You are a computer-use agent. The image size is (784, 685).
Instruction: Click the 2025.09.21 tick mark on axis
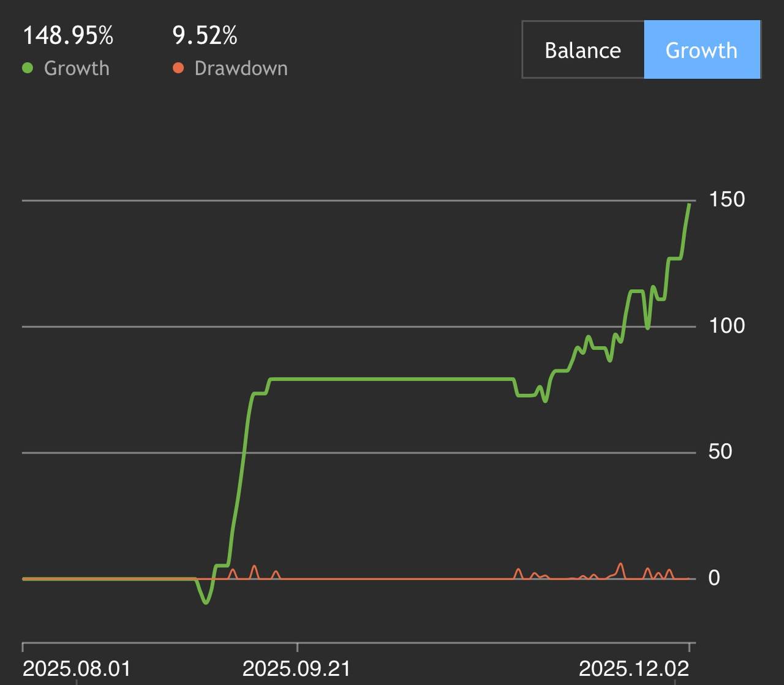(298, 647)
